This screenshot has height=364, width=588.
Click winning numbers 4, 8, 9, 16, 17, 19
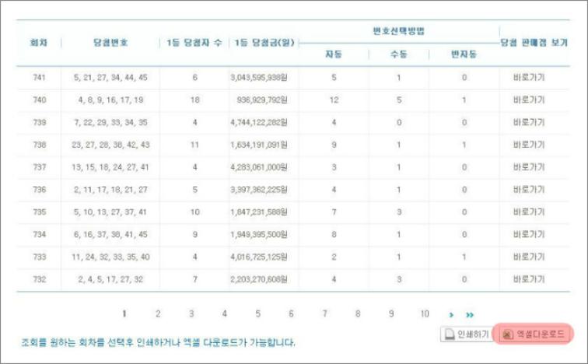[x=110, y=100]
